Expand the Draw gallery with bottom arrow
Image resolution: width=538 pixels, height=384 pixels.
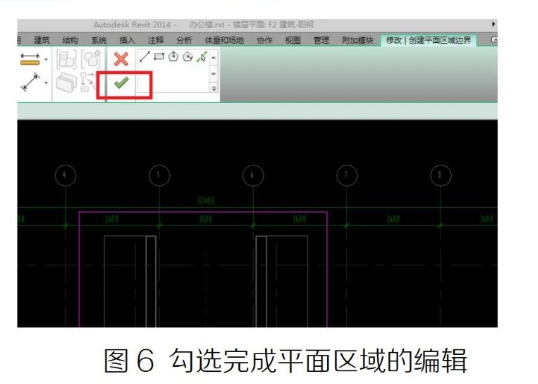coord(213,89)
